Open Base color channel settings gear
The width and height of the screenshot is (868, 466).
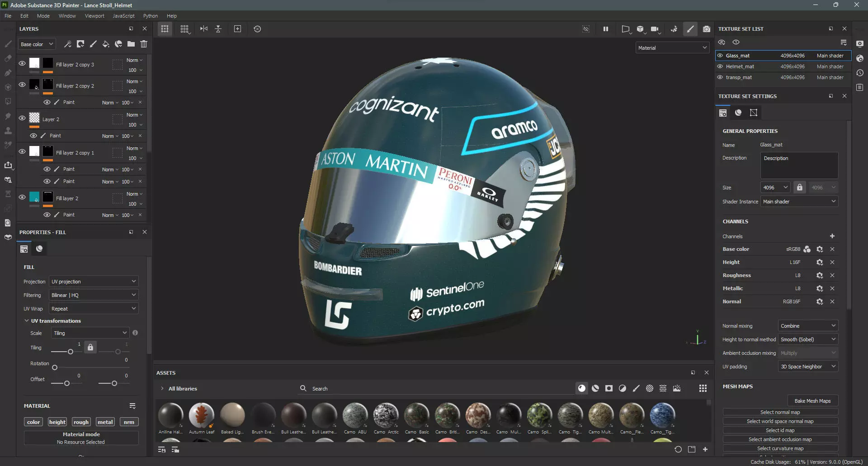pos(820,249)
